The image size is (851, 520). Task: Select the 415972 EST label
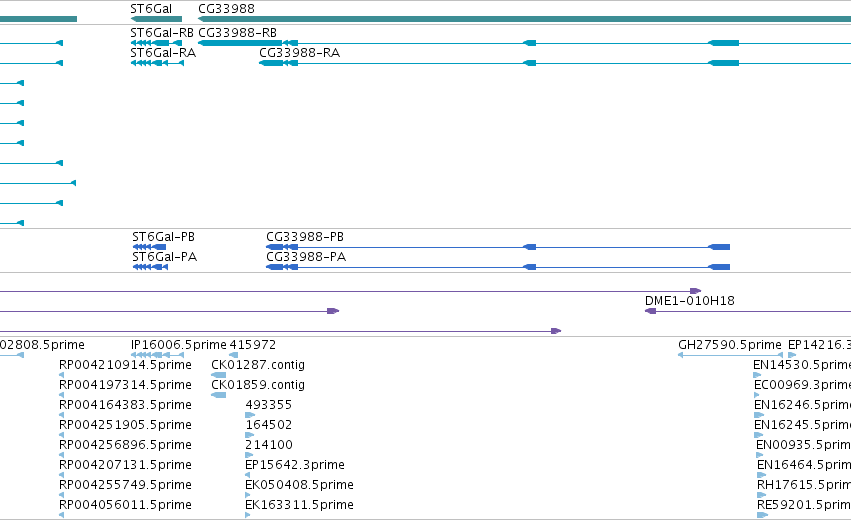252,345
